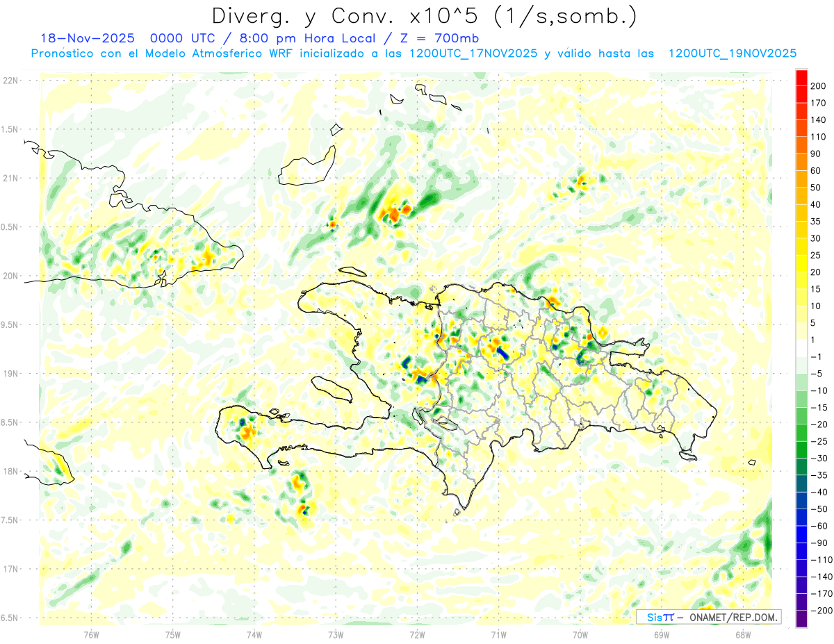Viewport: 834px width, 644px height.
Task: Select the 22N latitude label
Action: pos(10,81)
